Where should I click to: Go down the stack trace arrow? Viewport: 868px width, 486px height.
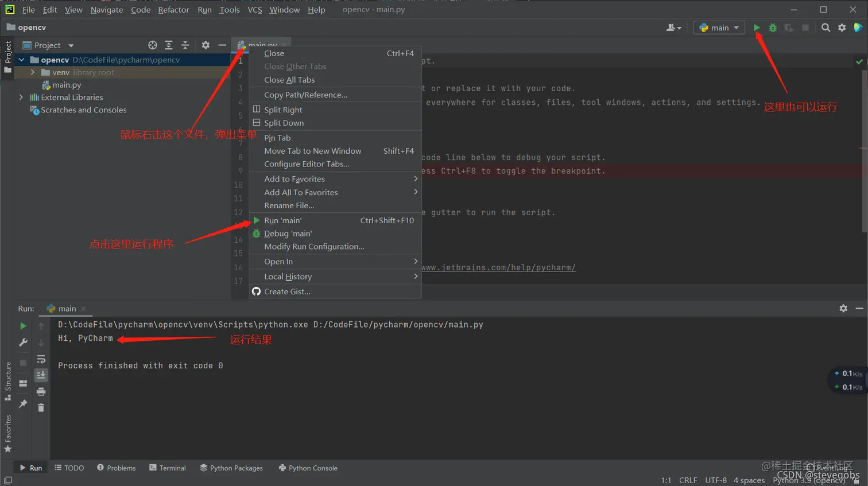[x=41, y=343]
